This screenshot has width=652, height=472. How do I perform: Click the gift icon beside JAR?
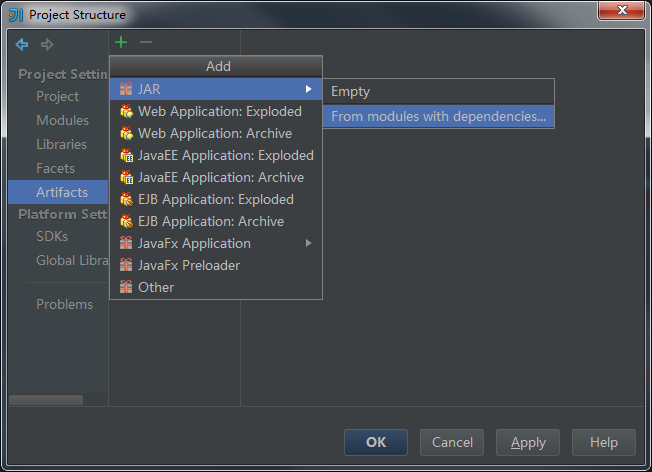point(126,89)
